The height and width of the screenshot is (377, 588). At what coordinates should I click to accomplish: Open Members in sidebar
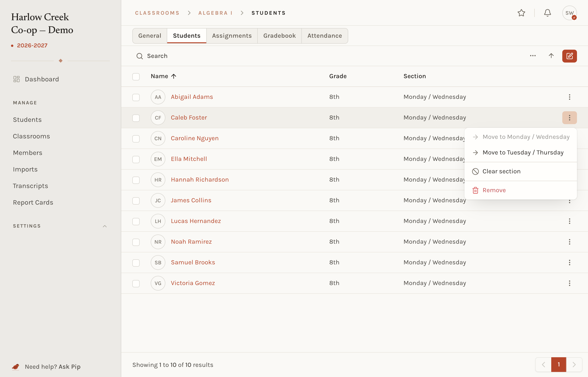[x=28, y=153]
